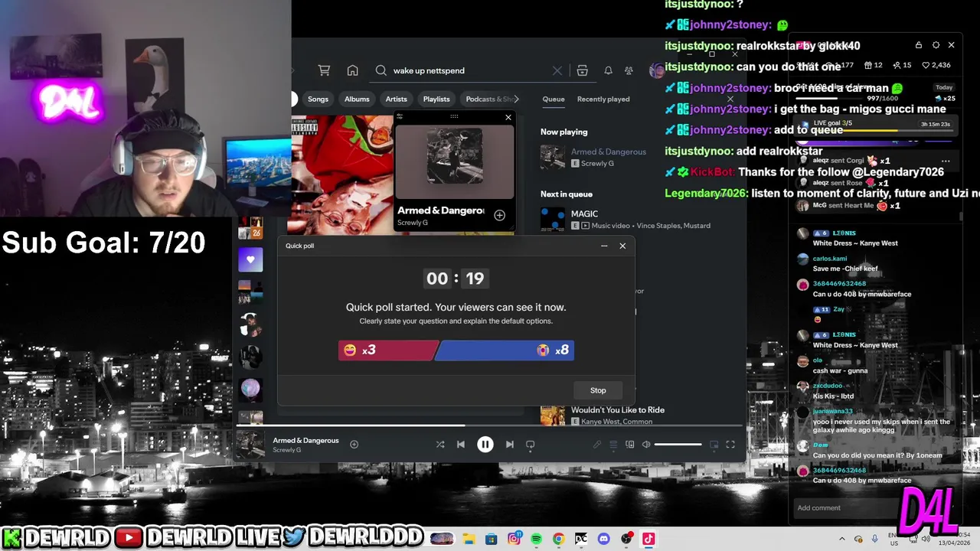Open the profile avatar menu in music app
This screenshot has height=551, width=980.
(656, 70)
